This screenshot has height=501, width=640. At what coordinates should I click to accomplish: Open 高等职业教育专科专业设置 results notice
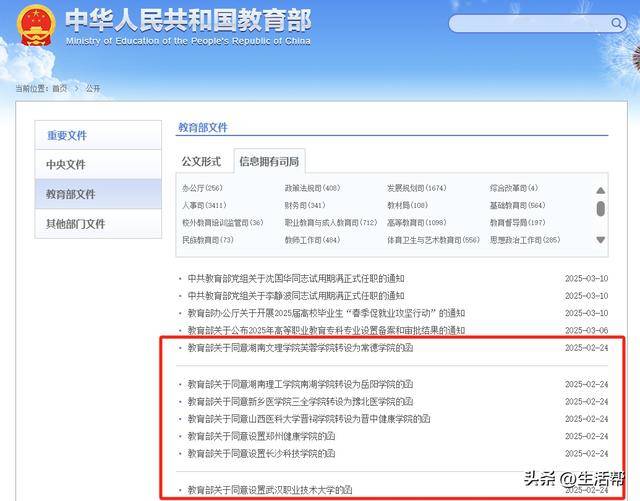click(326, 330)
